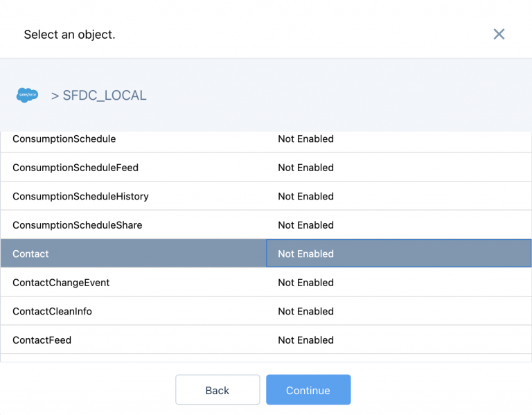Select the ConsumptionScheduleHistory object

point(80,197)
